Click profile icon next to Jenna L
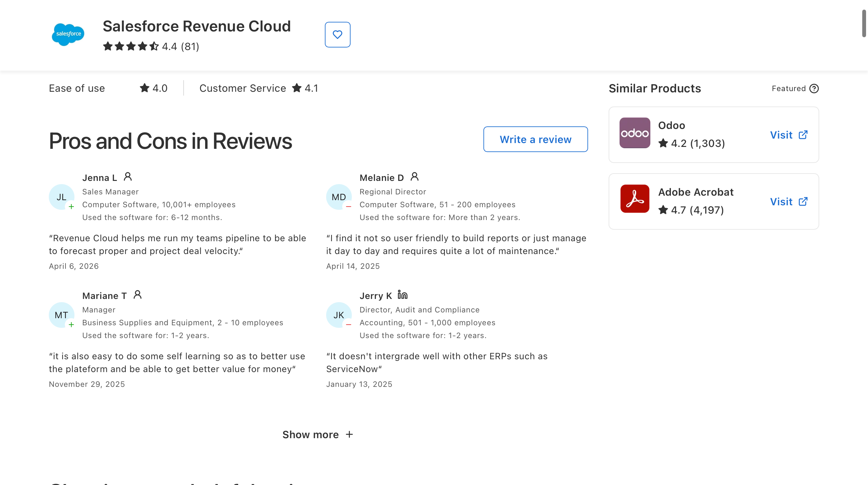This screenshot has height=485, width=868. (x=128, y=176)
